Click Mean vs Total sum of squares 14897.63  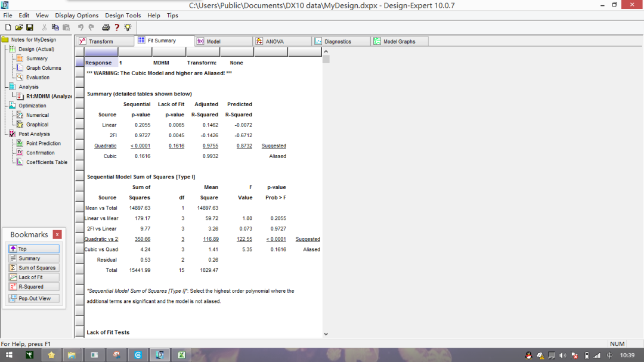[140, 208]
